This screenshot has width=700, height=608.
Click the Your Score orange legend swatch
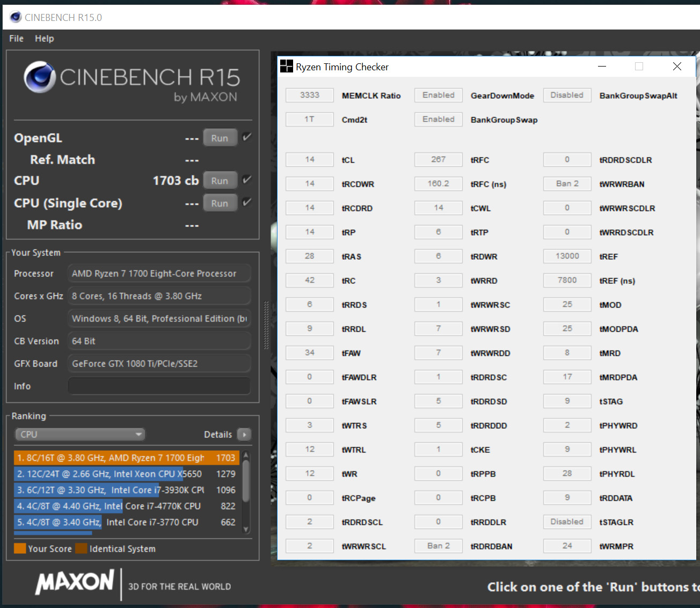(x=20, y=548)
